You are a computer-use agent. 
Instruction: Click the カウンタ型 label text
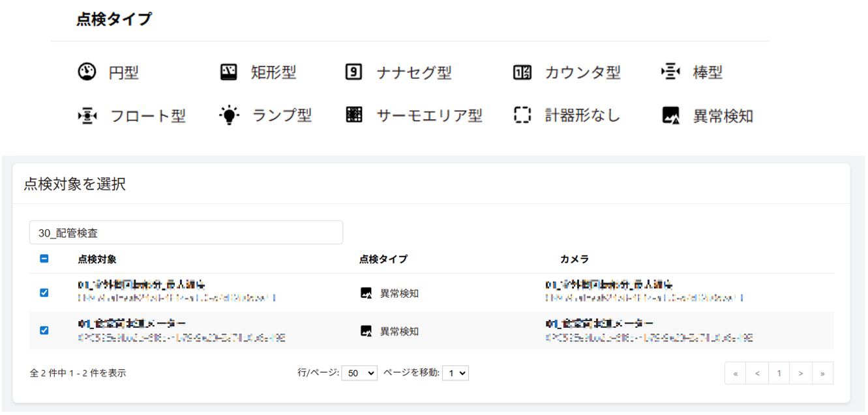583,72
